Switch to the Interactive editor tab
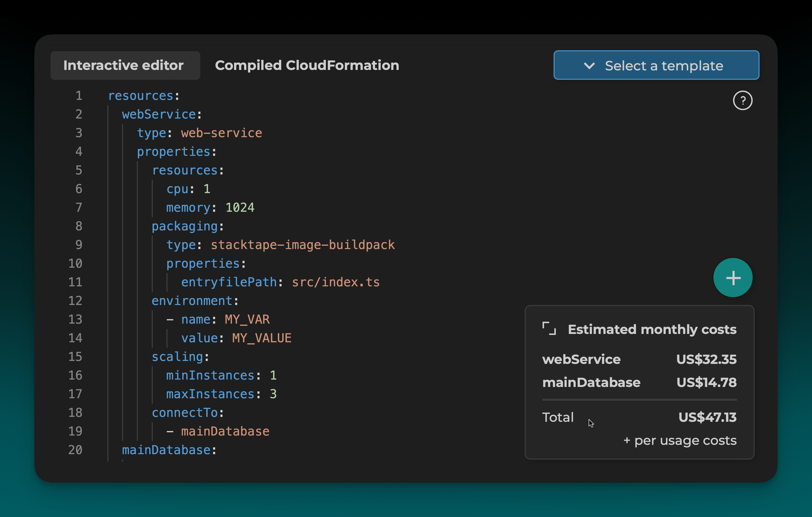Image resolution: width=812 pixels, height=517 pixels. [125, 66]
